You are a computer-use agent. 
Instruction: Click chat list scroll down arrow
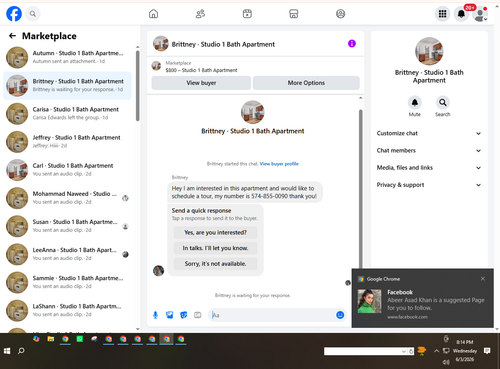pos(137,329)
